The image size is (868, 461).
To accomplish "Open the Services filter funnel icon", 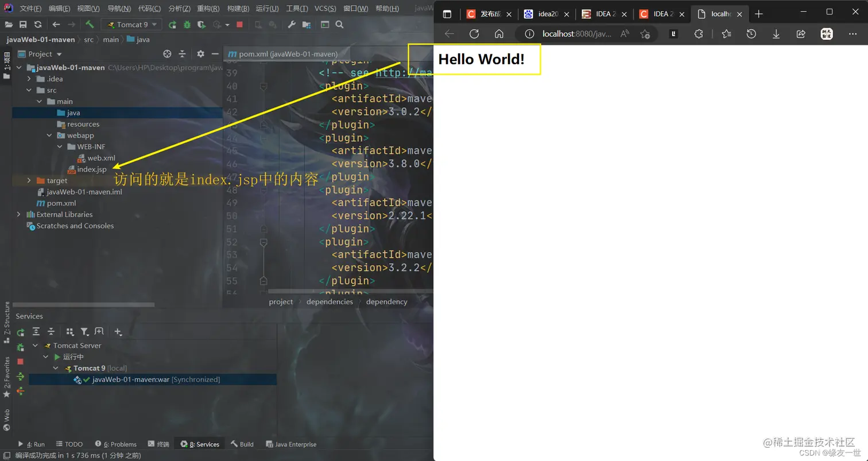I will click(x=84, y=331).
